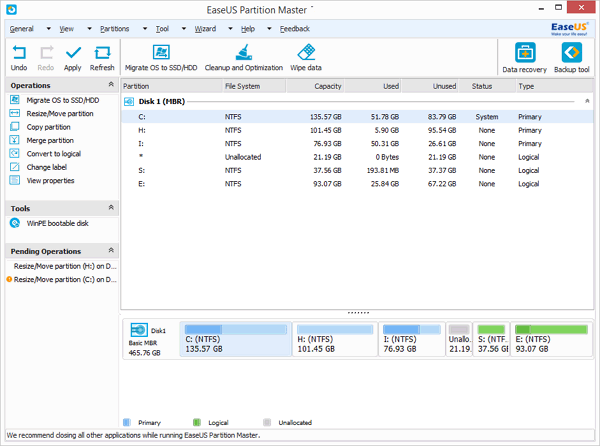Sort by the Partition column header
600x446 pixels.
coord(172,86)
